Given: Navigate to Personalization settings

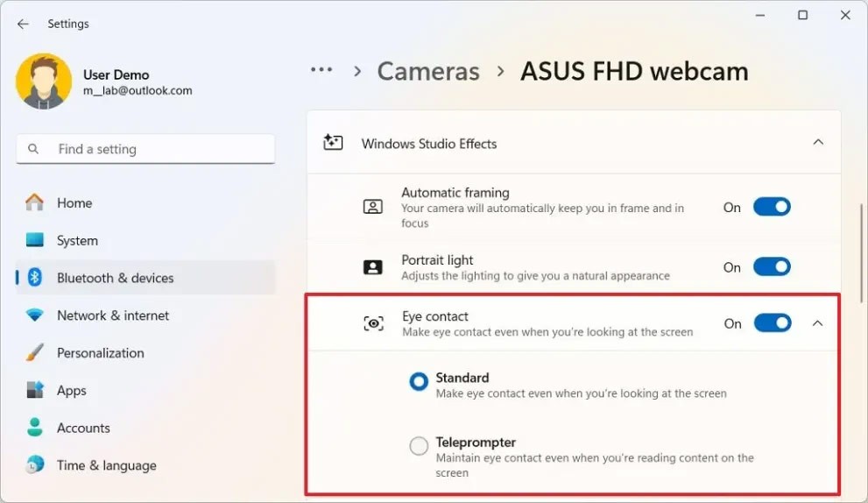Looking at the screenshot, I should tap(100, 353).
